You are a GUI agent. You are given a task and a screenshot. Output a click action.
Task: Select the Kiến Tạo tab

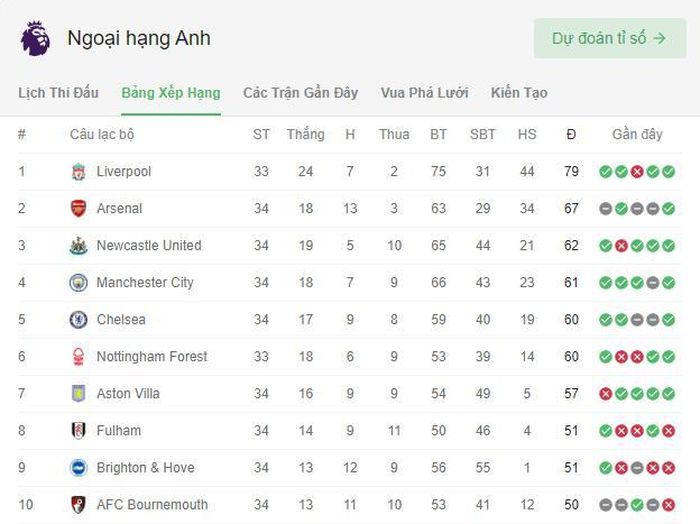pyautogui.click(x=519, y=93)
